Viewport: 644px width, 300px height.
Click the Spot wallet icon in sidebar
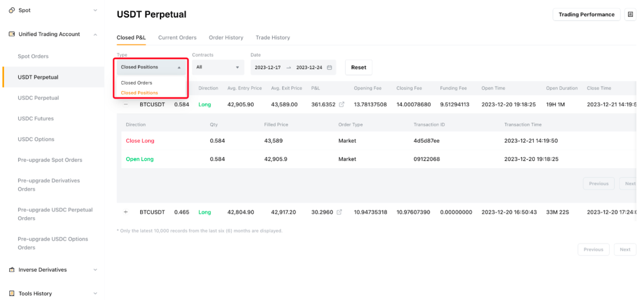click(x=12, y=10)
